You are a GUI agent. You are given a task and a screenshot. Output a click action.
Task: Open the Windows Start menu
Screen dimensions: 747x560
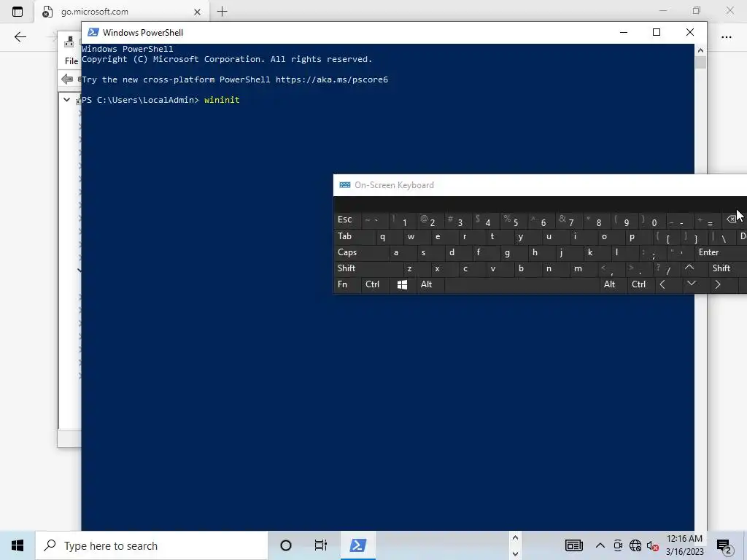click(x=18, y=545)
